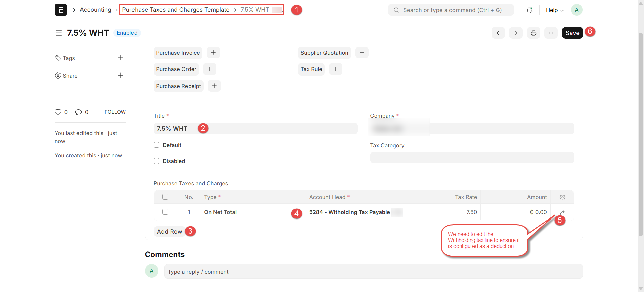Image resolution: width=644 pixels, height=292 pixels.
Task: Open the print icon in toolbar
Action: click(x=533, y=33)
